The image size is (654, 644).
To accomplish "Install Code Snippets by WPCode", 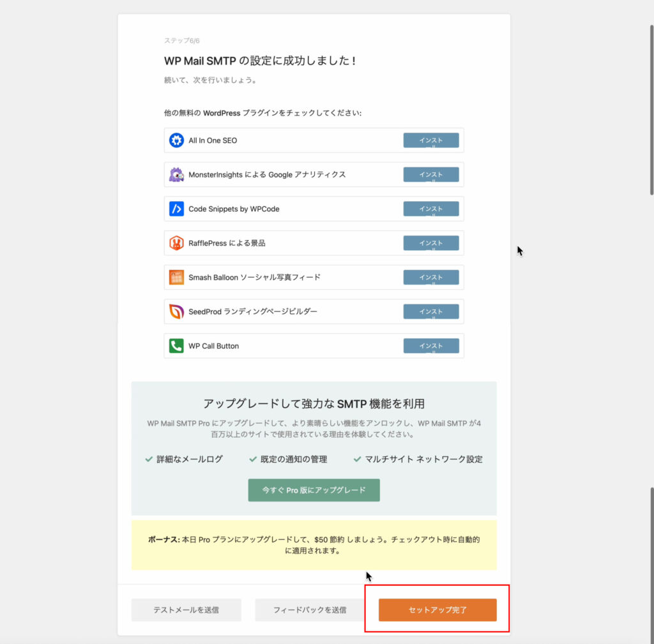I will coord(431,209).
